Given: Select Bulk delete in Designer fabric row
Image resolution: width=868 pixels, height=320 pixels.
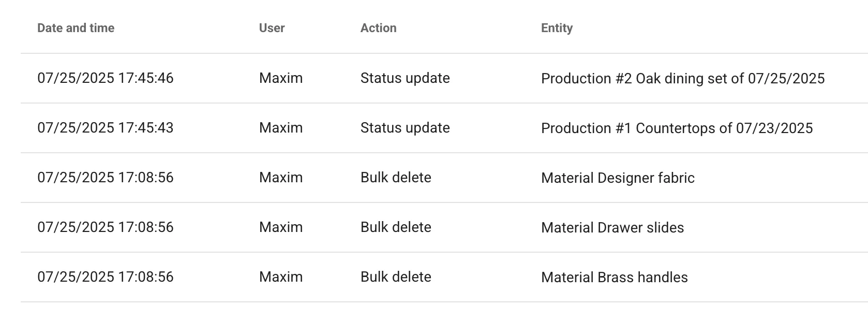Looking at the screenshot, I should [396, 178].
